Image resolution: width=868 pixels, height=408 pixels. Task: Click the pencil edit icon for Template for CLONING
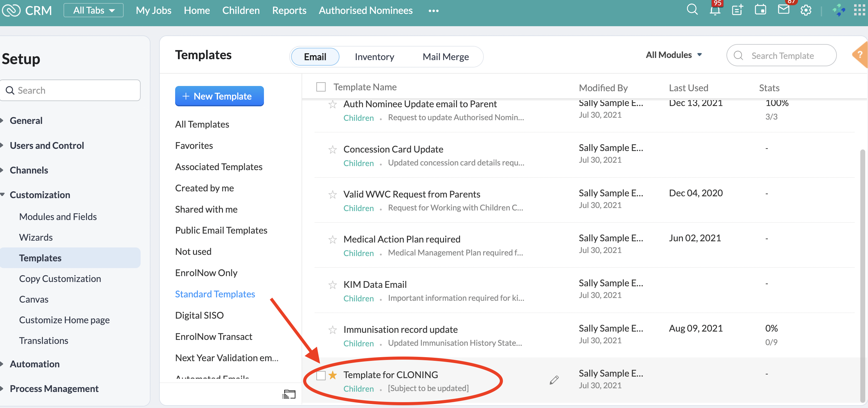[x=554, y=380]
